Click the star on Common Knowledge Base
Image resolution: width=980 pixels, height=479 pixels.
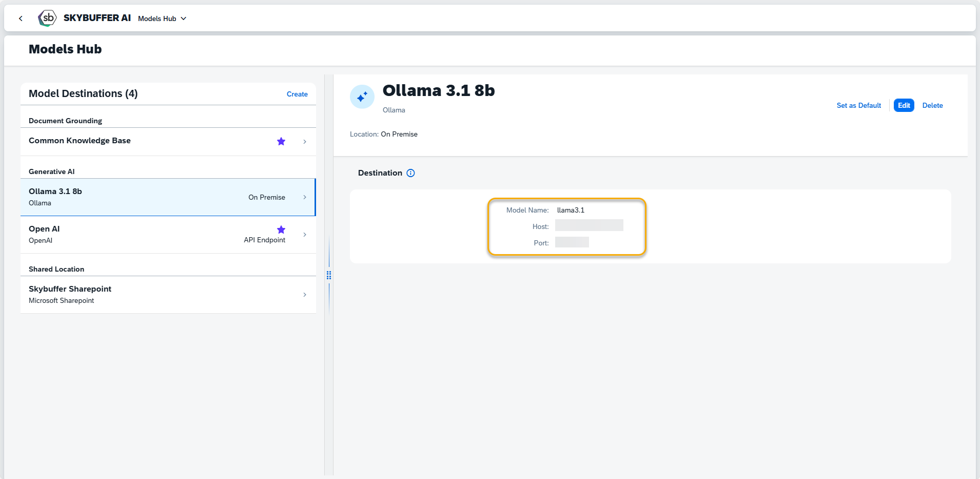[x=281, y=141]
